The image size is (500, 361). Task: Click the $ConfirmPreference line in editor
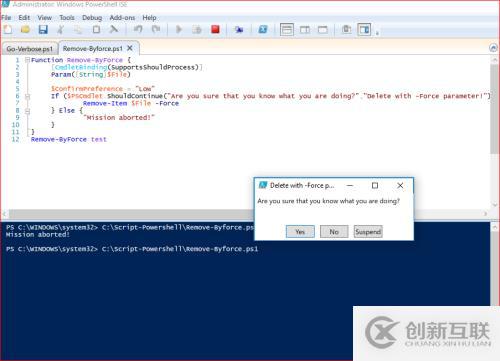pyautogui.click(x=103, y=89)
